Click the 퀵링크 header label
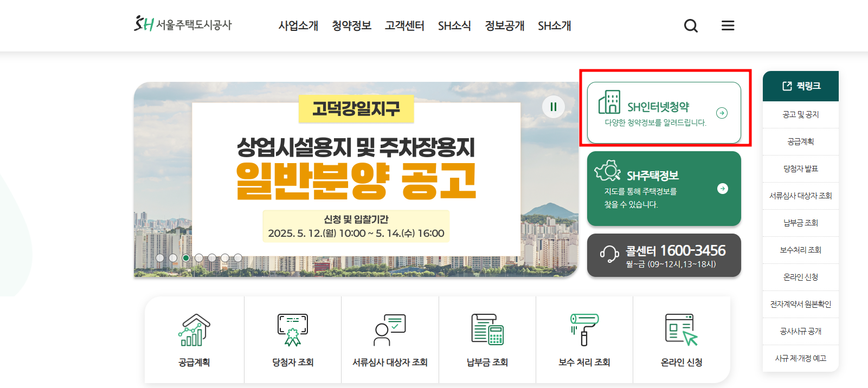The height and width of the screenshot is (388, 868). pyautogui.click(x=808, y=86)
